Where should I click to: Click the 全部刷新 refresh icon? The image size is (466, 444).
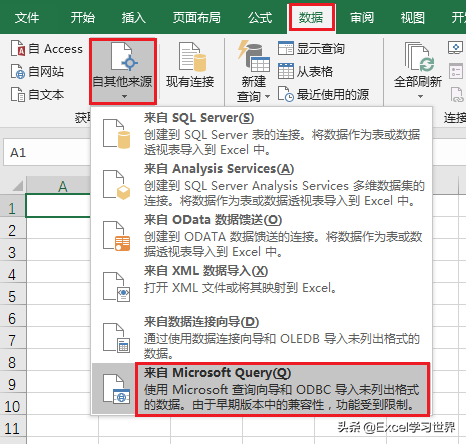420,57
